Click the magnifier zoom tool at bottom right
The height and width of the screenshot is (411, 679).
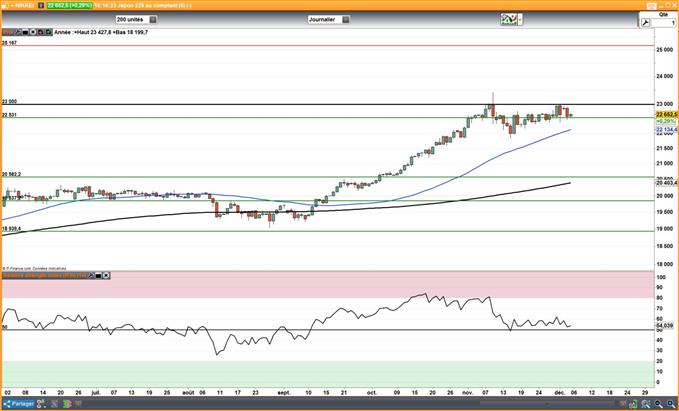point(645,404)
